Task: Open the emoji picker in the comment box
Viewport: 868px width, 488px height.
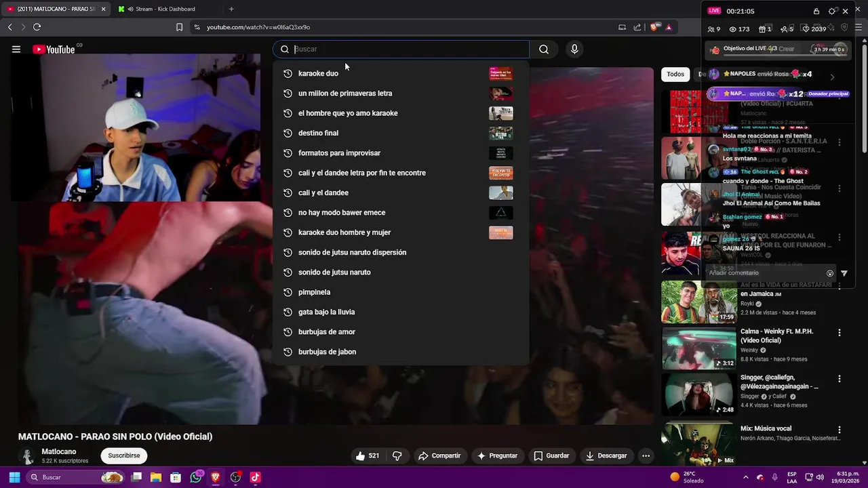Action: (830, 273)
